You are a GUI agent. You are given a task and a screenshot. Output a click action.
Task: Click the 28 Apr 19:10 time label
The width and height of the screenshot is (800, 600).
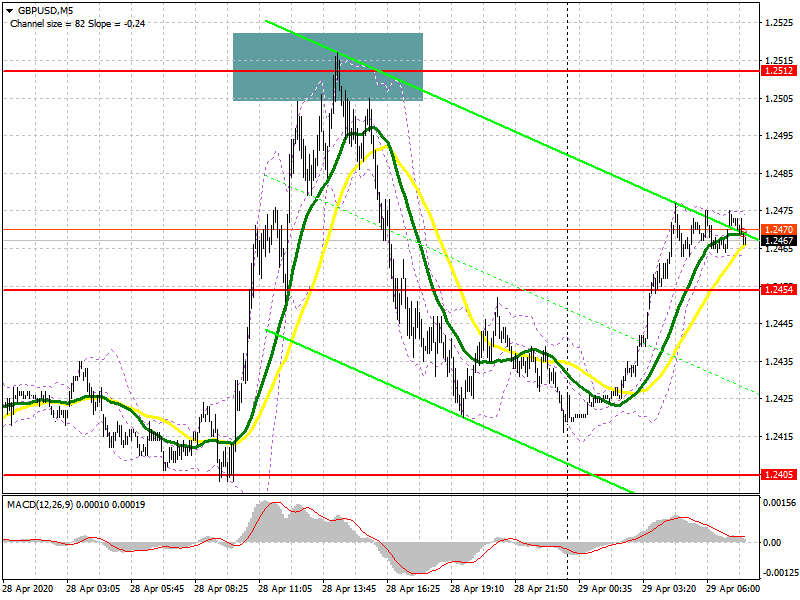click(477, 589)
